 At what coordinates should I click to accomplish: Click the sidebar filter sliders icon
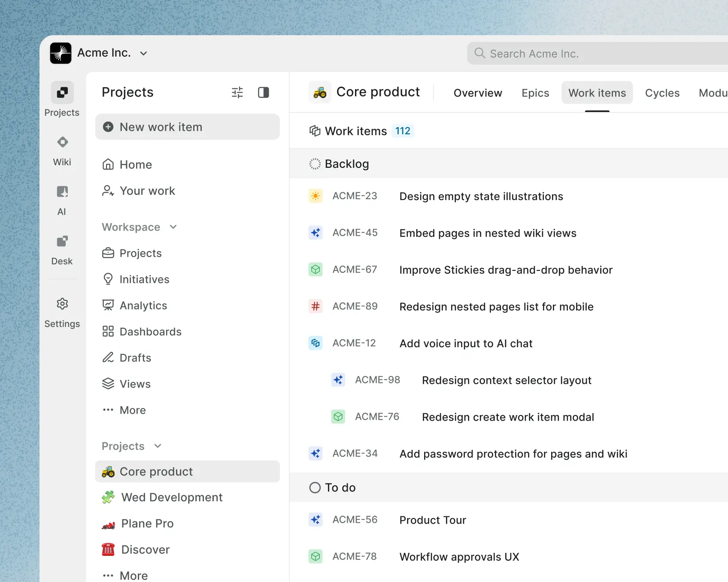[x=237, y=93]
